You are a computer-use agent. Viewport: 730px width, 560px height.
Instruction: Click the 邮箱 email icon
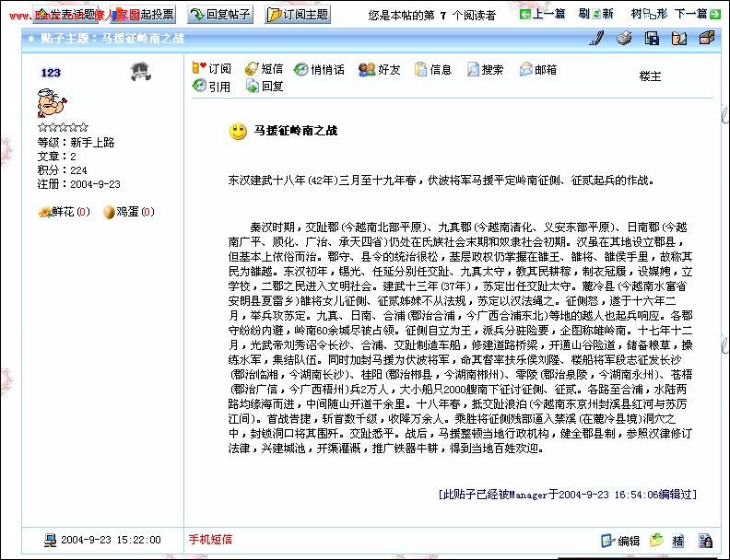[x=538, y=69]
